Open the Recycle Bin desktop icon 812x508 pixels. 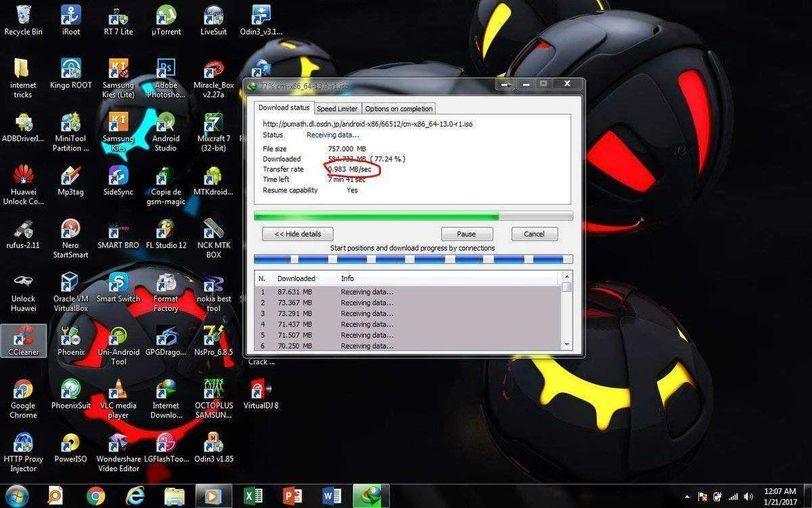(23, 20)
